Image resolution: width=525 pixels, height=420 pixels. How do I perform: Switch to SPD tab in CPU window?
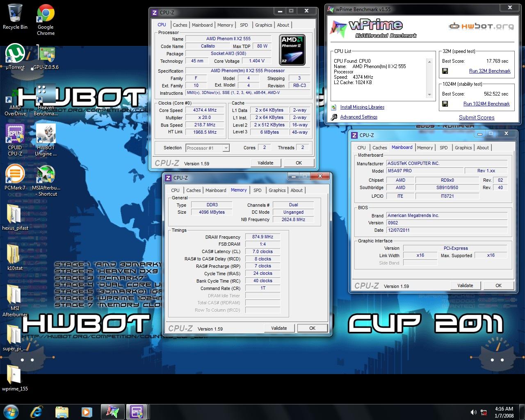tap(244, 25)
